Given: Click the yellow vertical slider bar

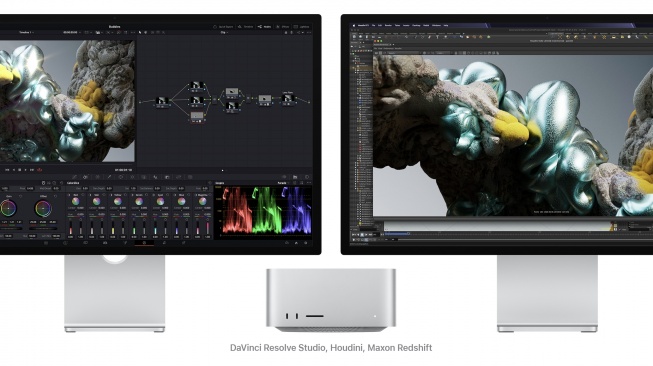Looking at the screenshot, I should click(x=113, y=228).
